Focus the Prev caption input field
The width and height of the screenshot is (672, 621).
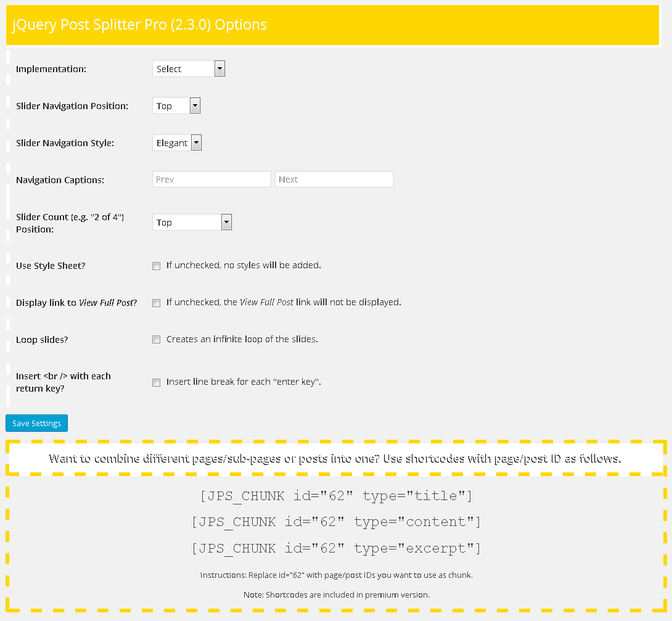pos(211,179)
